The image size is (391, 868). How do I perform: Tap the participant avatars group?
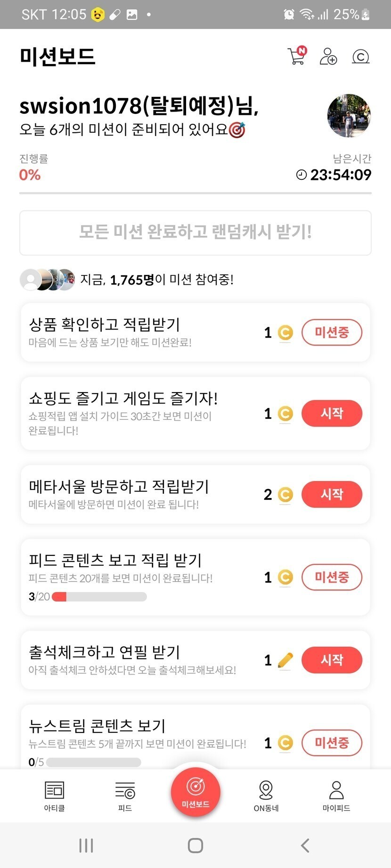click(x=47, y=280)
